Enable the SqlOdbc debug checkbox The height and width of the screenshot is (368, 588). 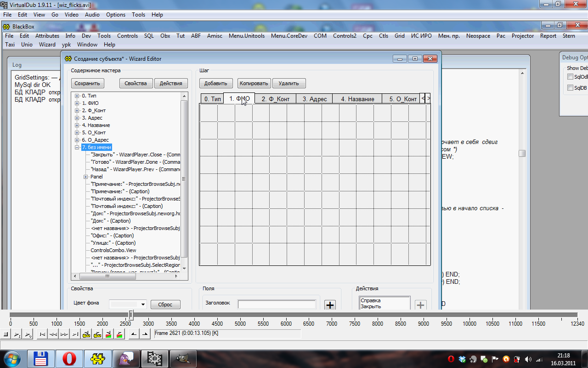coord(570,77)
